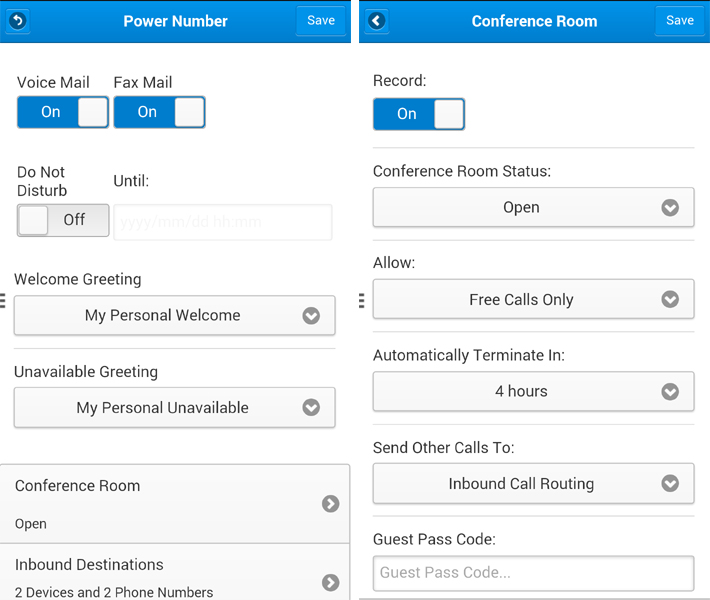This screenshot has height=600, width=710.
Task: Toggle the Fax Mail switch off
Action: 159,112
